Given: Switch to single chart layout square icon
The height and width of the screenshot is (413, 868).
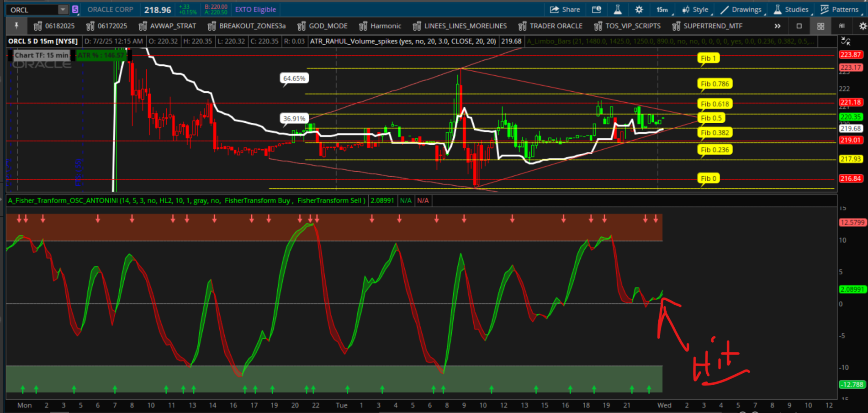Looking at the screenshot, I should [x=799, y=26].
